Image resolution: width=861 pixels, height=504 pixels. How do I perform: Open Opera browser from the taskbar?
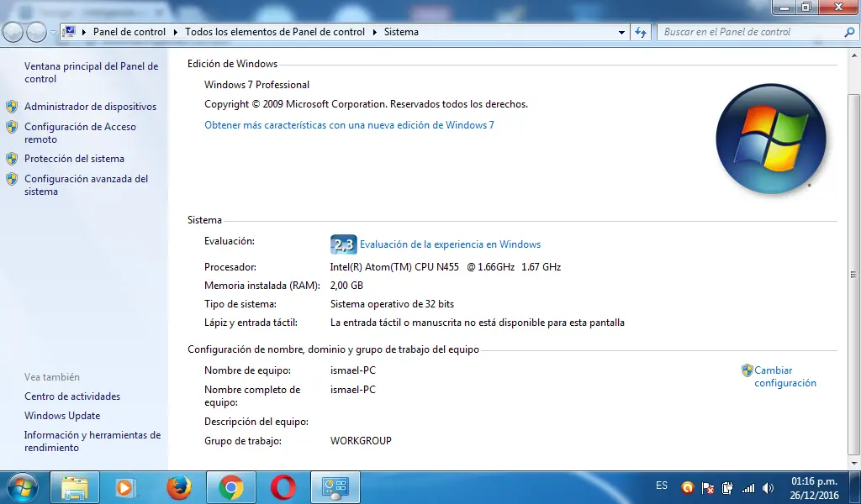click(x=283, y=487)
